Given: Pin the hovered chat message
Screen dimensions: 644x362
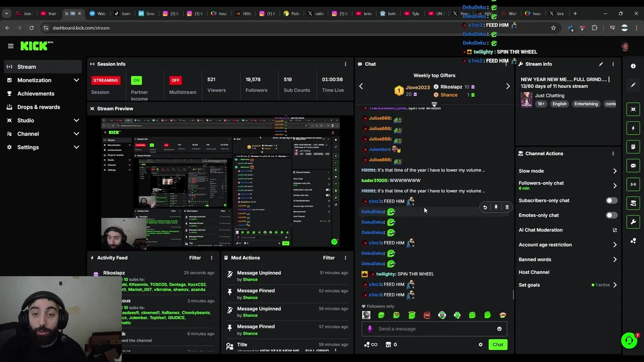Looking at the screenshot, I should click(496, 207).
